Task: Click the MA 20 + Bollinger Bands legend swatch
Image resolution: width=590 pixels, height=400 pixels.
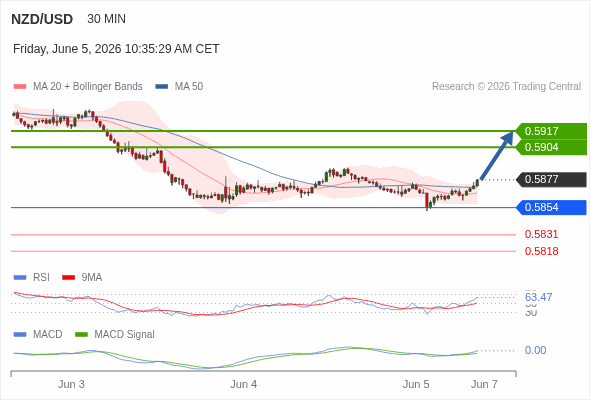Action: coord(20,87)
